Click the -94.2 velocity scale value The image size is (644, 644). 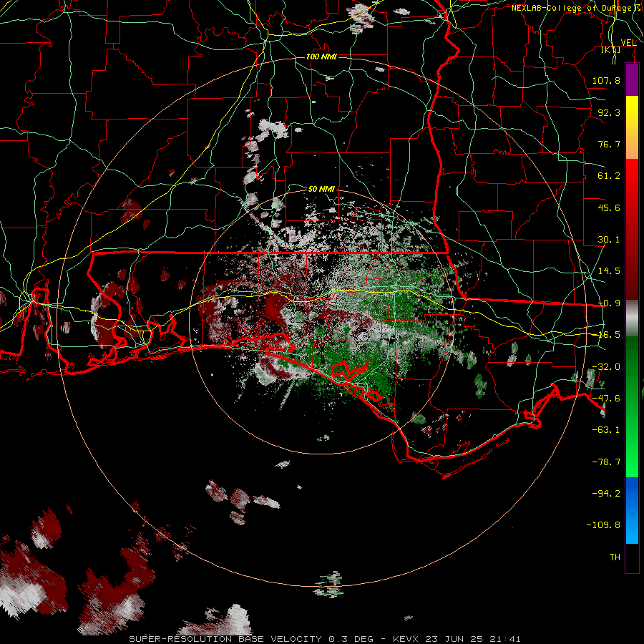pos(606,493)
